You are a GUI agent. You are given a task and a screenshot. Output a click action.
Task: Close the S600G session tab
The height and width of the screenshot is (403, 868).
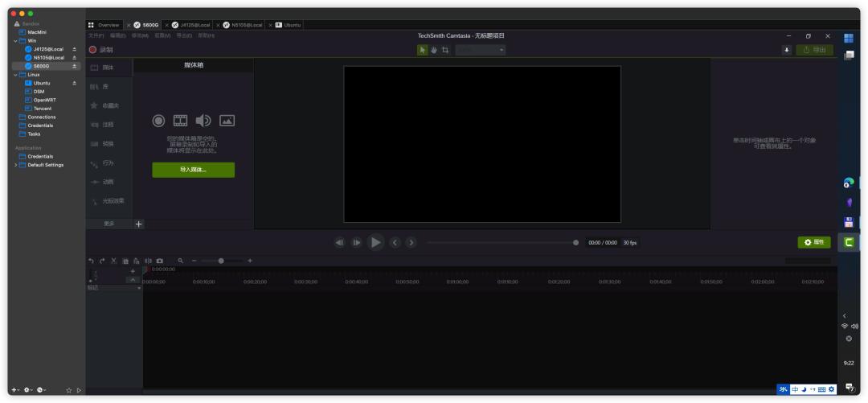click(129, 25)
